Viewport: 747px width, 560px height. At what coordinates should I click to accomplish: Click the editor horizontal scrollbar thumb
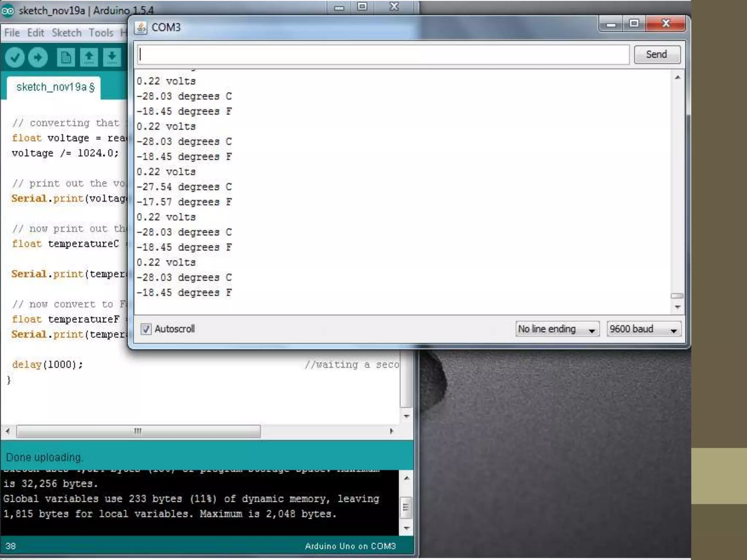tap(138, 431)
